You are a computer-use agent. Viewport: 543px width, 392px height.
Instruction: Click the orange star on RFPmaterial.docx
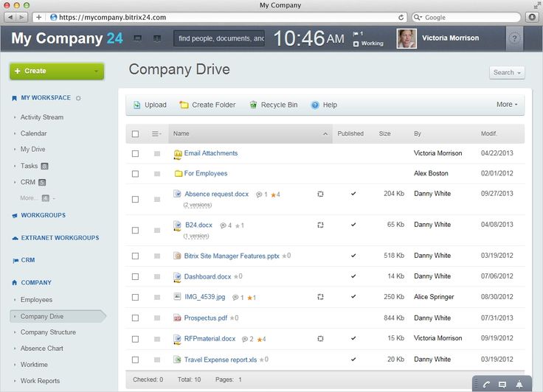pos(259,340)
